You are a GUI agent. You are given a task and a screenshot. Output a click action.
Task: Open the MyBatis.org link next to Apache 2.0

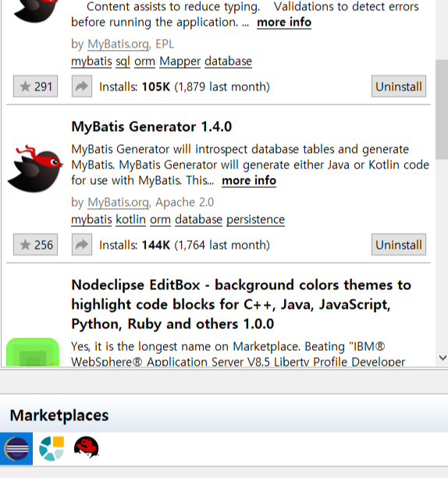(119, 203)
